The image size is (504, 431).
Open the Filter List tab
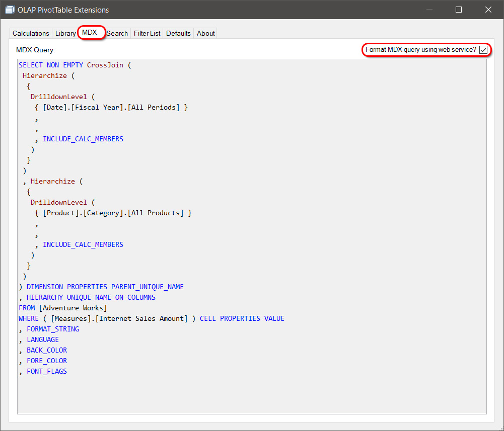(x=147, y=33)
